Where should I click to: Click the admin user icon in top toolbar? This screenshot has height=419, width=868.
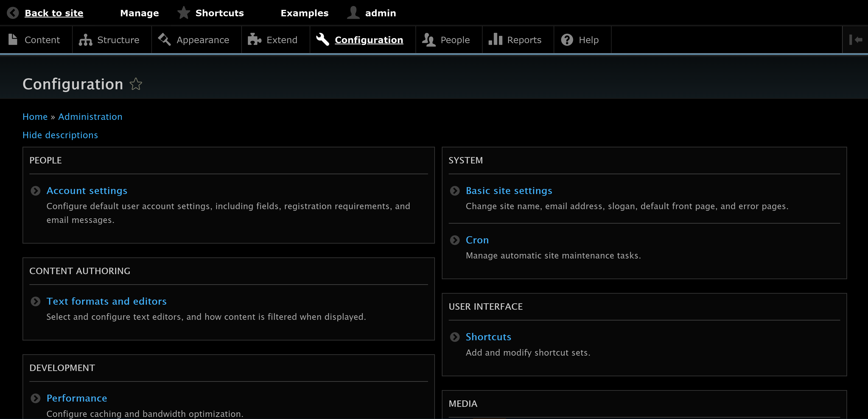click(353, 13)
